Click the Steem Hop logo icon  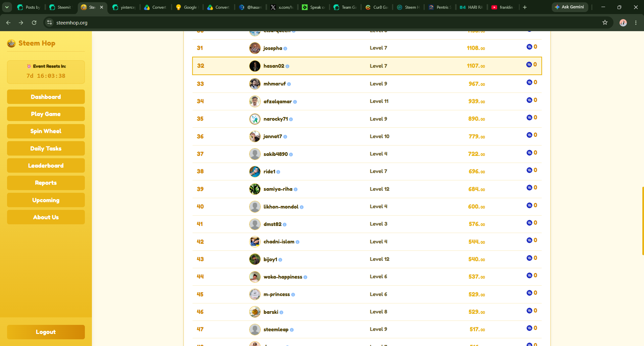pos(11,43)
